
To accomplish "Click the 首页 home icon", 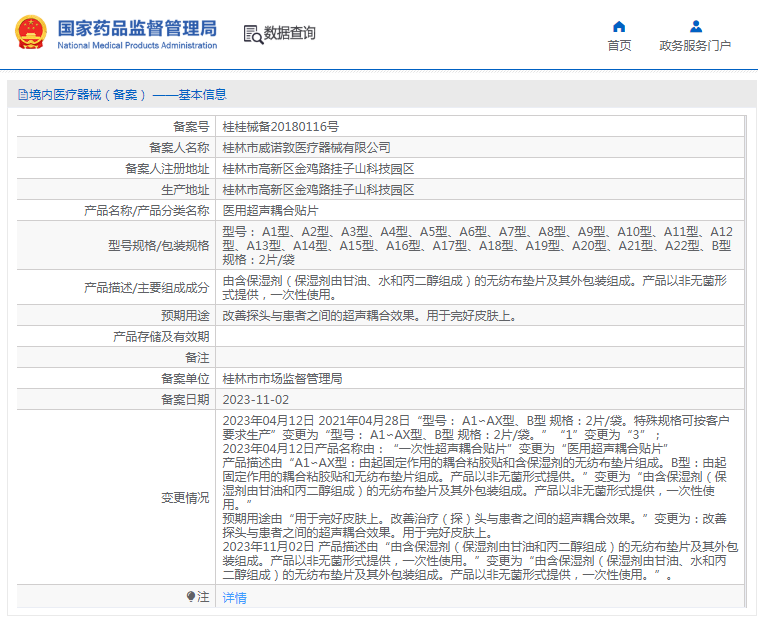I will (x=619, y=27).
